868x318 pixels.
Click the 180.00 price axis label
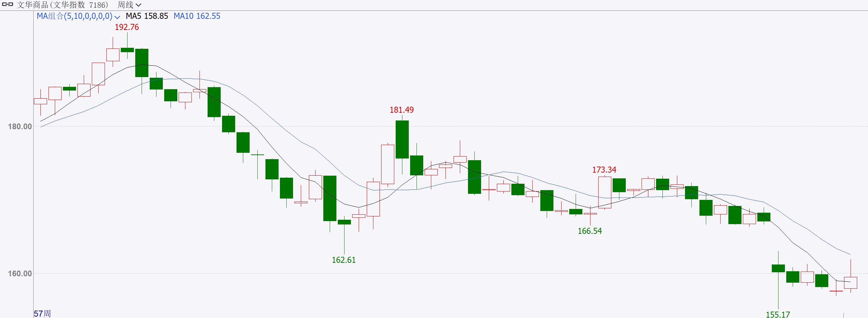point(20,127)
